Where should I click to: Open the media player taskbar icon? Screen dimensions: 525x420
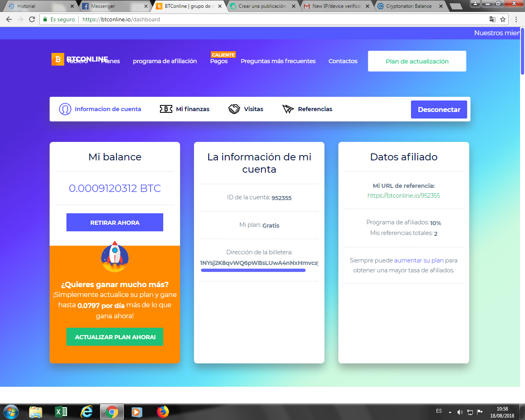[x=137, y=412]
